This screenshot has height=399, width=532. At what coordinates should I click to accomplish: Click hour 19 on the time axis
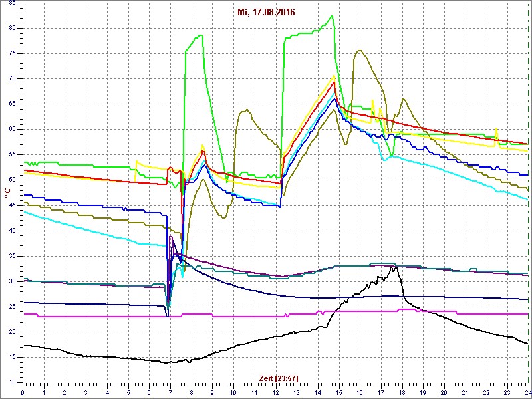pos(423,391)
